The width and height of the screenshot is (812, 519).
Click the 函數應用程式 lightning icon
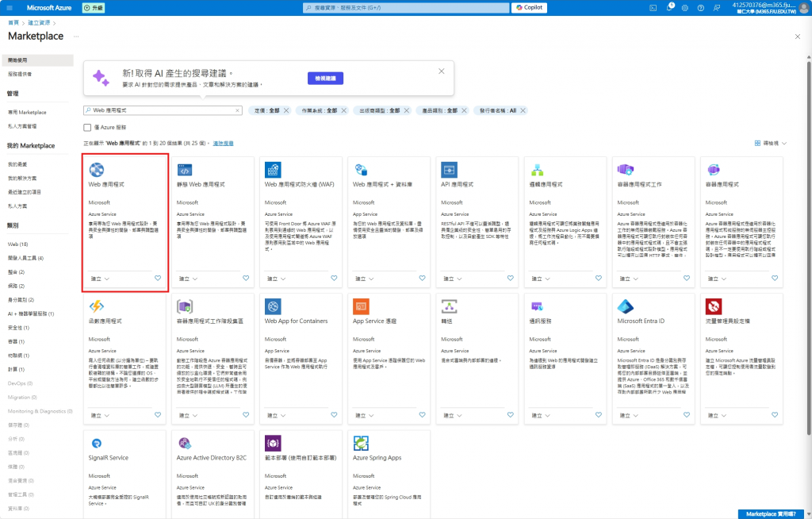tap(96, 306)
